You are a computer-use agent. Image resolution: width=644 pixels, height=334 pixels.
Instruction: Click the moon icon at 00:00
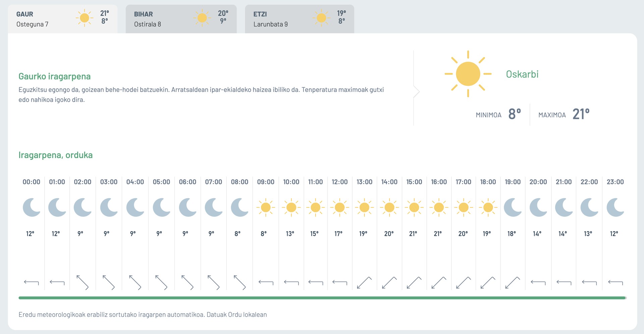pos(32,207)
